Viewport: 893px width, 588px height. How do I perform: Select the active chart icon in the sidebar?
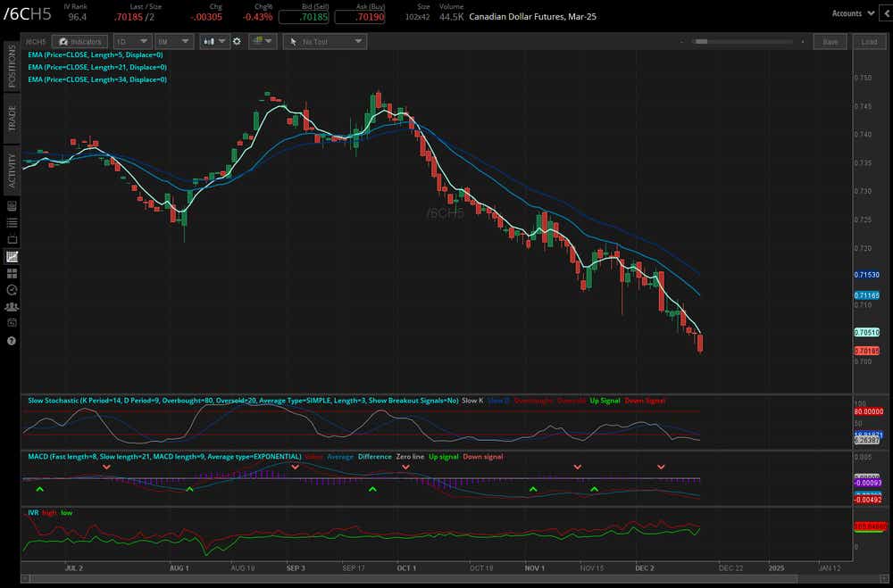[11, 257]
